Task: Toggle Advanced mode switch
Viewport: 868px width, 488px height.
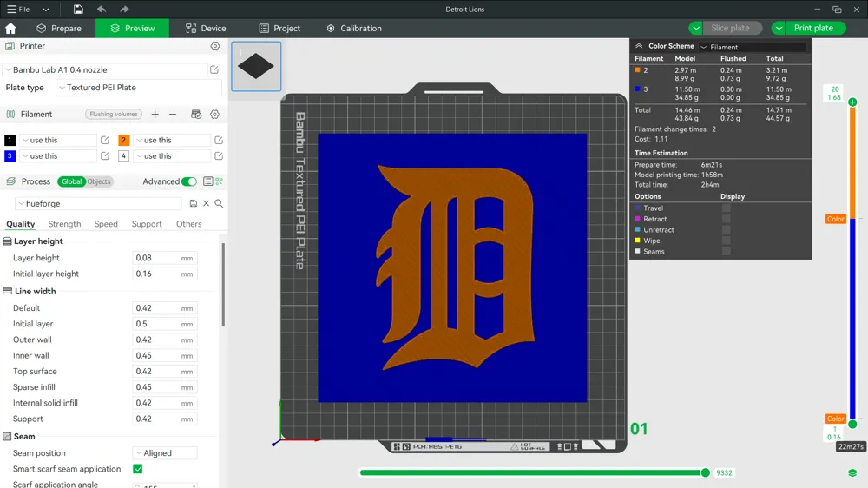Action: pos(188,181)
